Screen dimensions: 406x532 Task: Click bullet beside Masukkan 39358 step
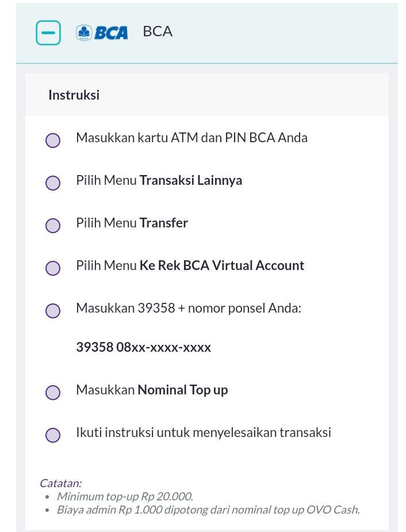[53, 311]
